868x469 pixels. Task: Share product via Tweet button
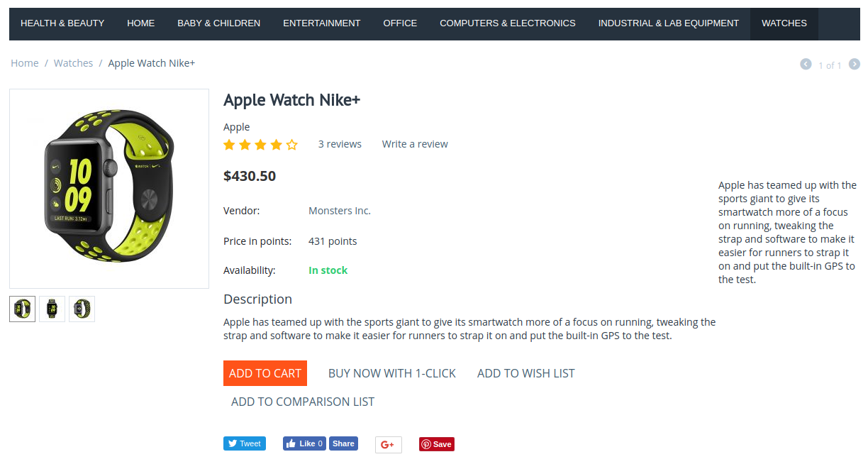pos(245,443)
